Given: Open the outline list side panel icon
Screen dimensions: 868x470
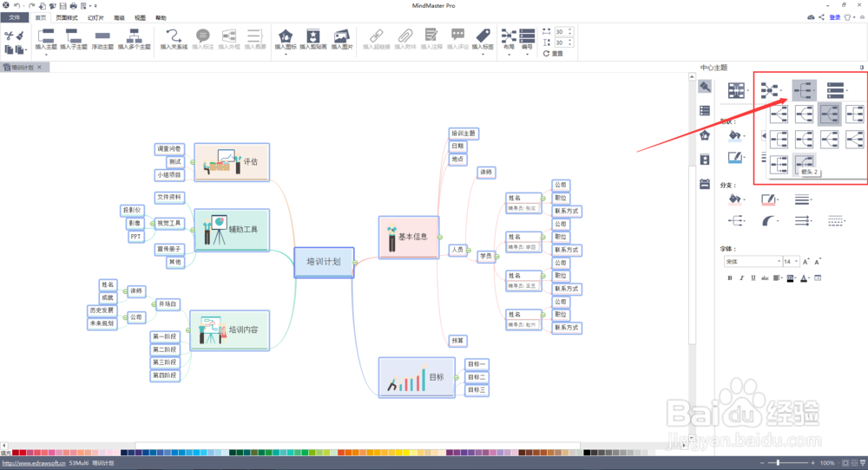Looking at the screenshot, I should click(x=705, y=111).
